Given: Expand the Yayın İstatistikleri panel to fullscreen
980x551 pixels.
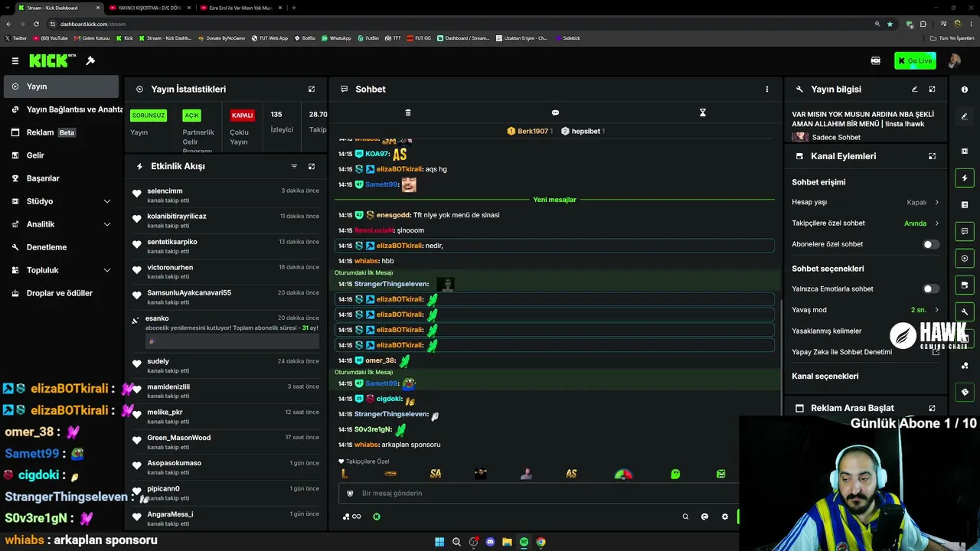Looking at the screenshot, I should coord(312,89).
